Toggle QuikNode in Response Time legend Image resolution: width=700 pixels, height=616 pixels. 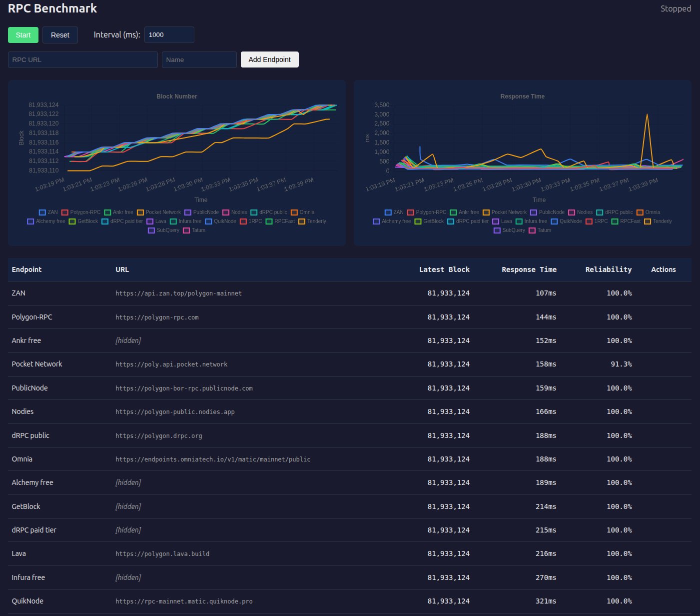point(566,221)
